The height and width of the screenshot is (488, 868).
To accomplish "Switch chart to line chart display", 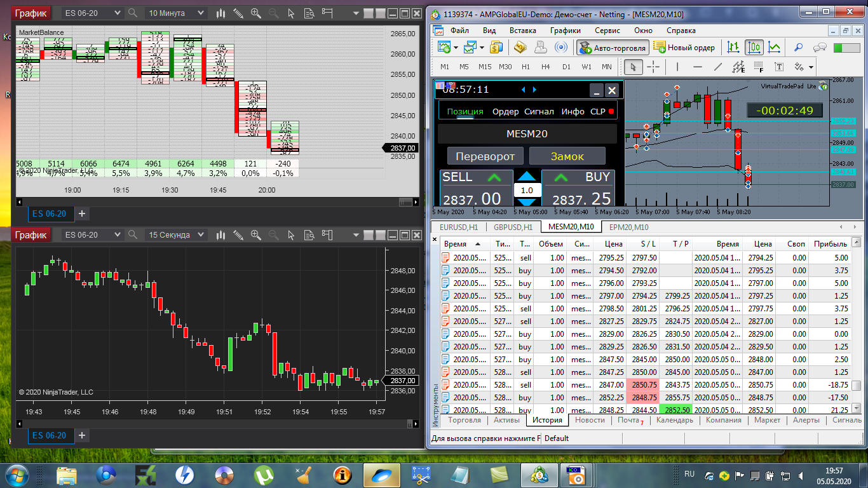I will click(775, 47).
